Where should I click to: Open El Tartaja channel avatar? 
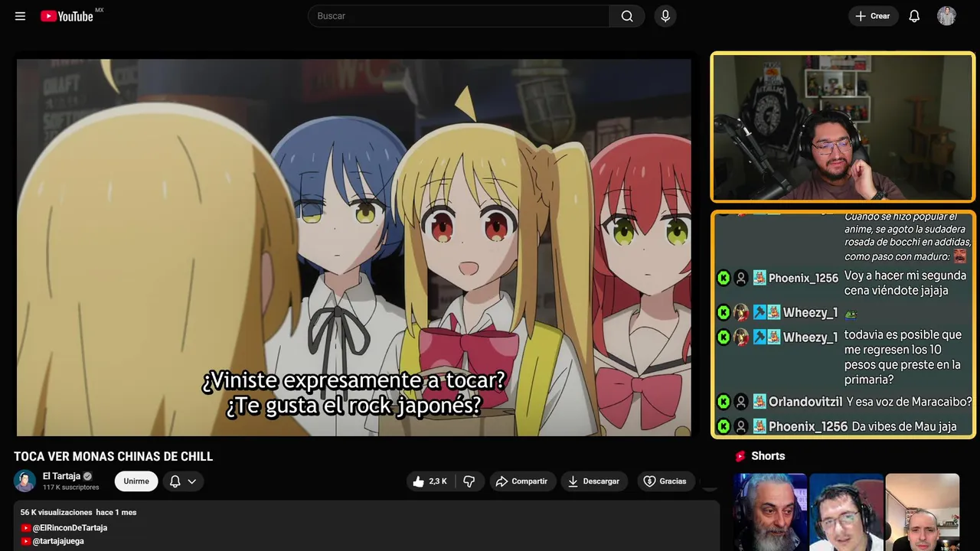(x=24, y=481)
